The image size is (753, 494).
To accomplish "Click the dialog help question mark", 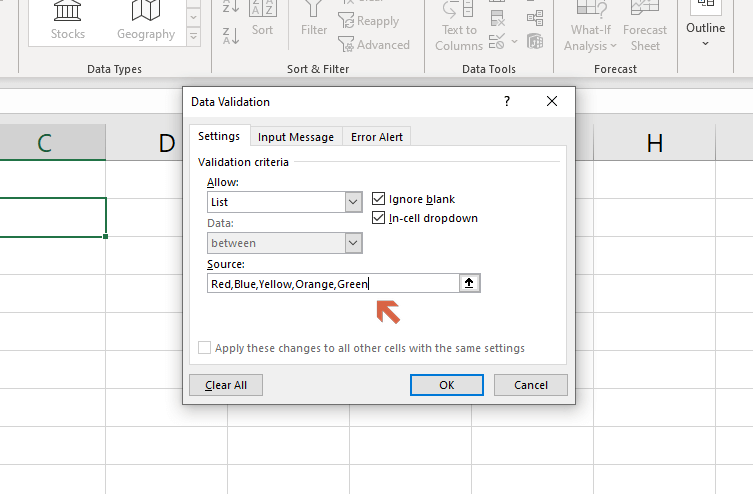I will point(507,101).
